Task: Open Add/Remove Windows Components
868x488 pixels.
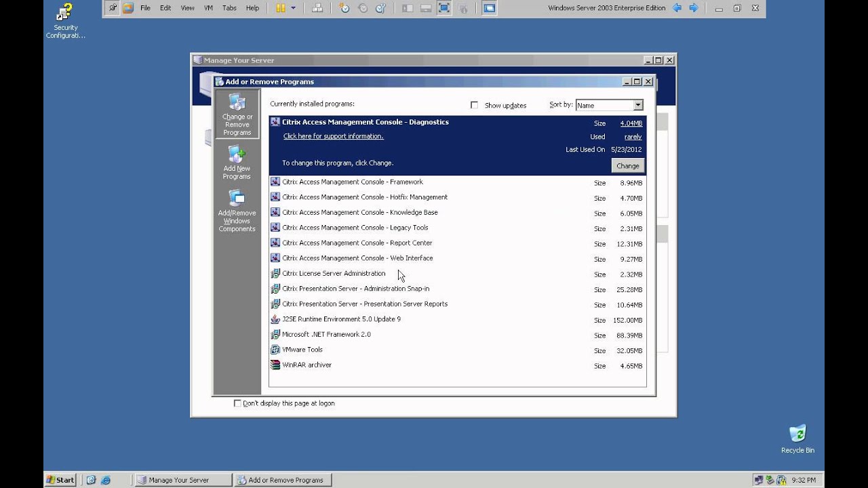Action: pos(237,211)
